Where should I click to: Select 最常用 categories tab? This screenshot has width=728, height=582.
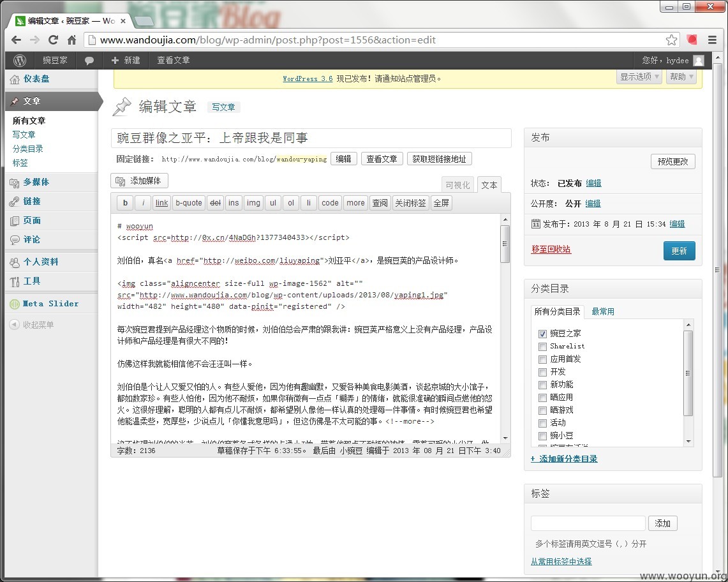pyautogui.click(x=603, y=311)
